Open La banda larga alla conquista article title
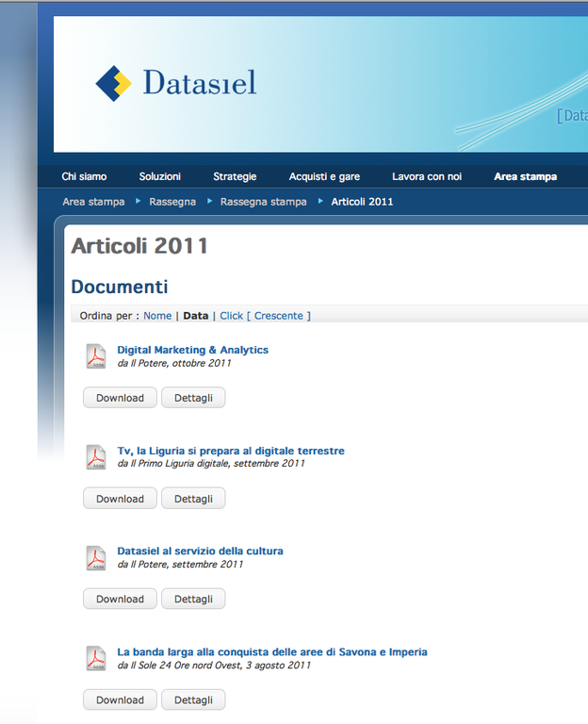 pos(271,651)
